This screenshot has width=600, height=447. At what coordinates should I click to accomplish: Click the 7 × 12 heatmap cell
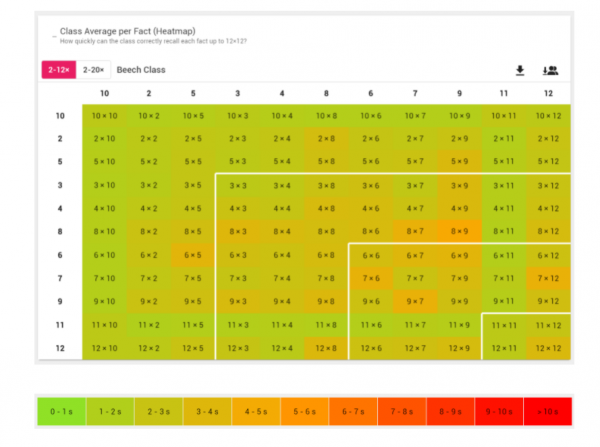[548, 278]
